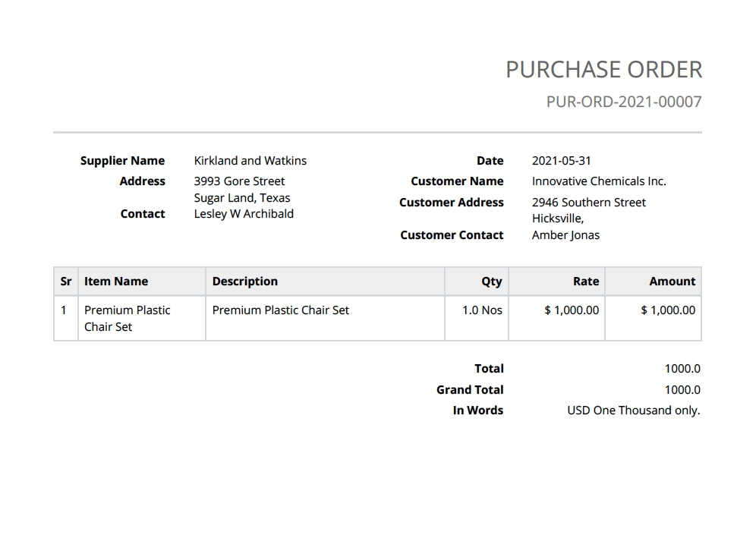
Task: Select supplier contact Lesley W Archibald
Action: click(244, 214)
